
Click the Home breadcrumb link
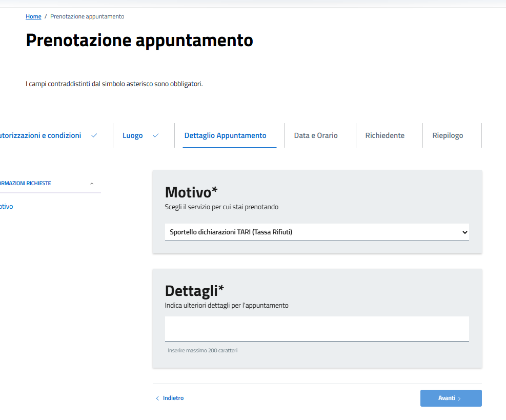33,16
